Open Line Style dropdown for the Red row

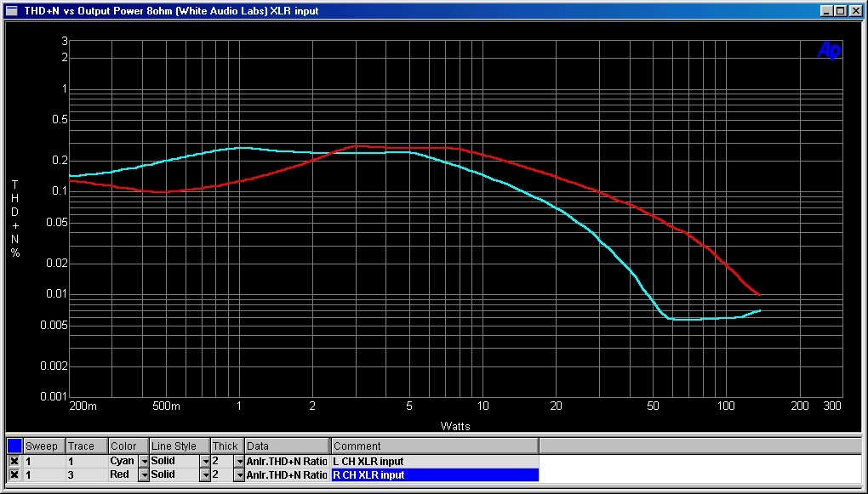click(205, 474)
